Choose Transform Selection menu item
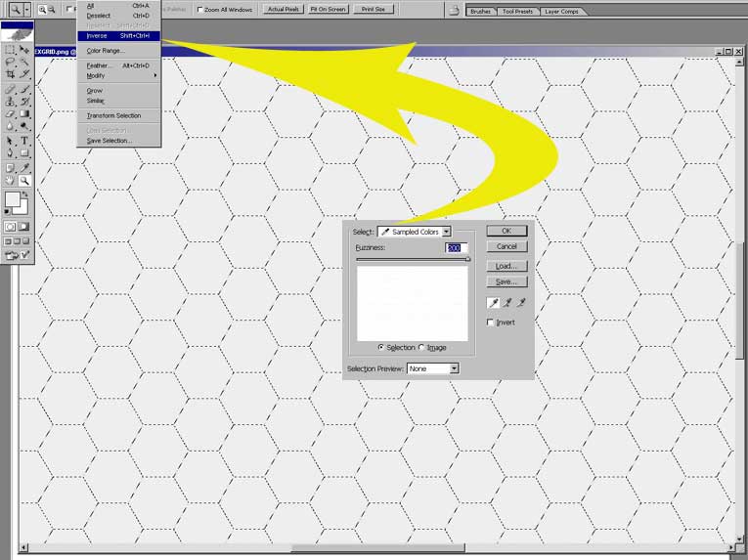This screenshot has width=748, height=560. tap(118, 116)
